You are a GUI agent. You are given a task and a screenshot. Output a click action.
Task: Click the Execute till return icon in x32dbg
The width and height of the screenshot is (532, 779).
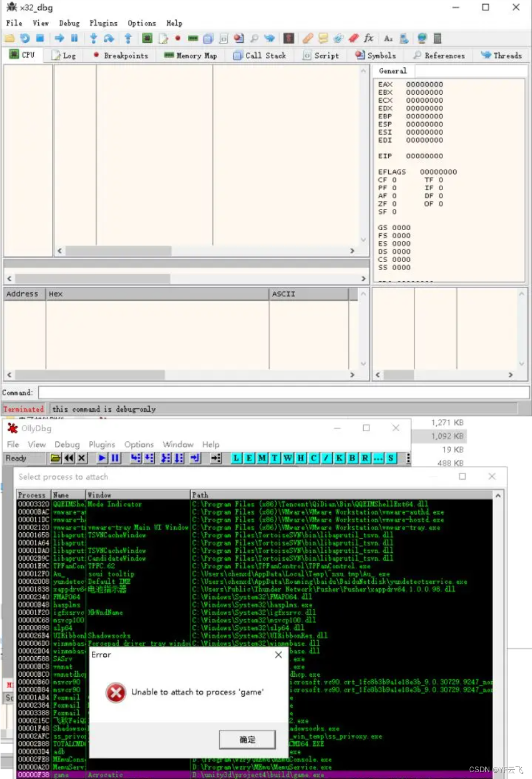tap(128, 38)
